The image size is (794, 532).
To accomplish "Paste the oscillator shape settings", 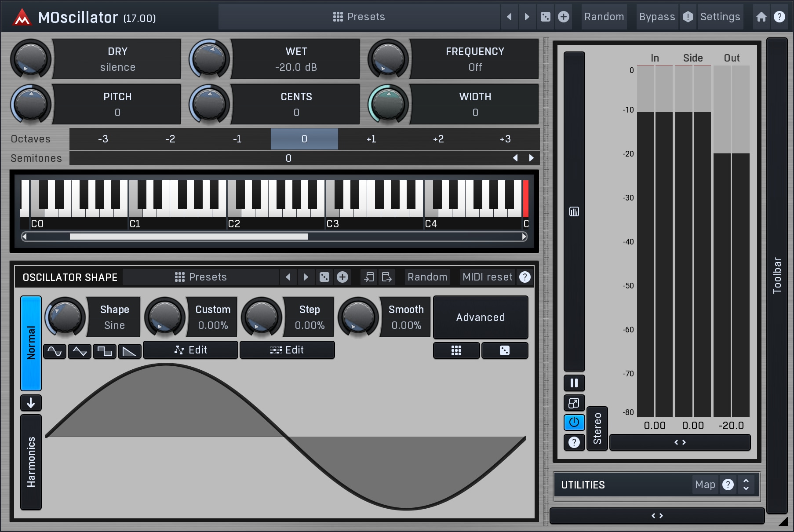I will (x=386, y=277).
